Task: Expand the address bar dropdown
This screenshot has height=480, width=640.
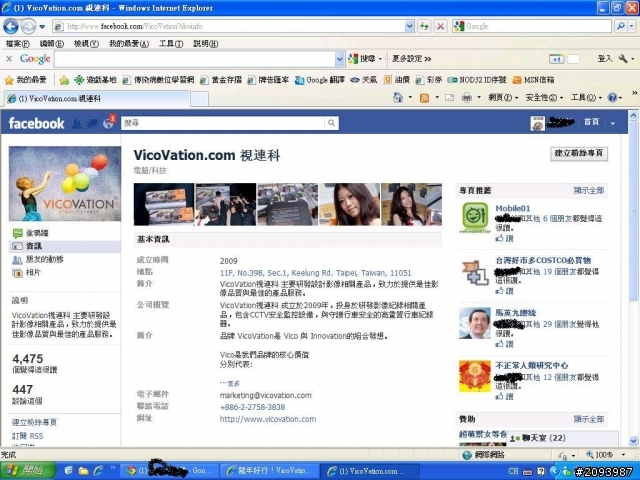Action: click(x=410, y=27)
